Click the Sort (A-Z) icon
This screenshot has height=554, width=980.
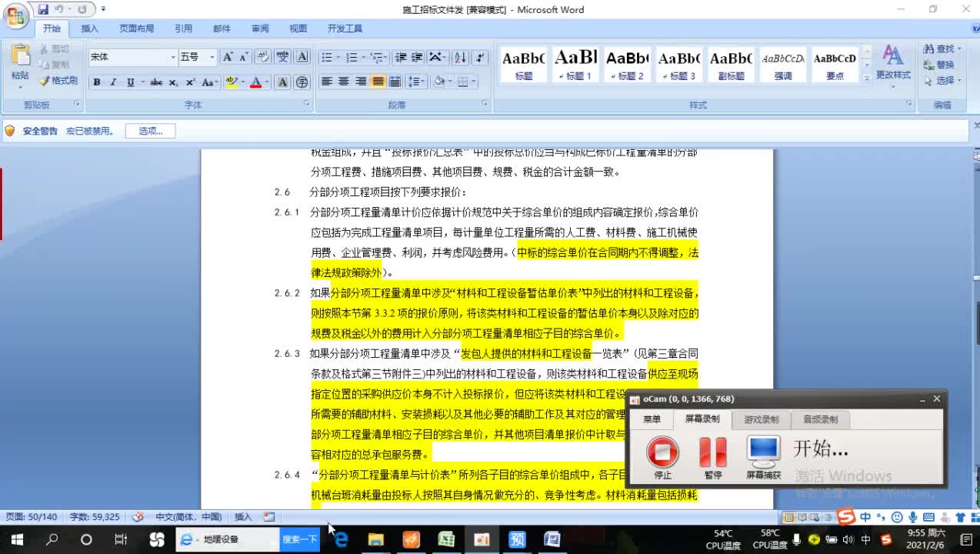point(460,57)
